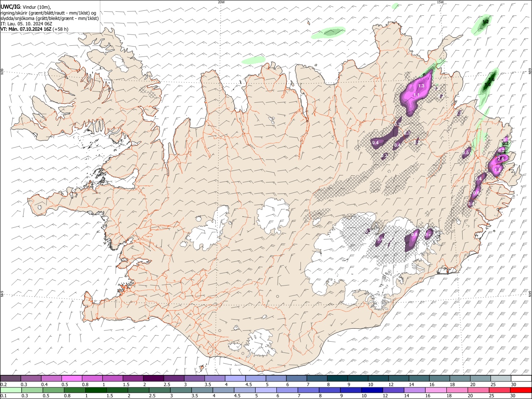Pick the red 30 swatch in the bottom legend row

521,390
